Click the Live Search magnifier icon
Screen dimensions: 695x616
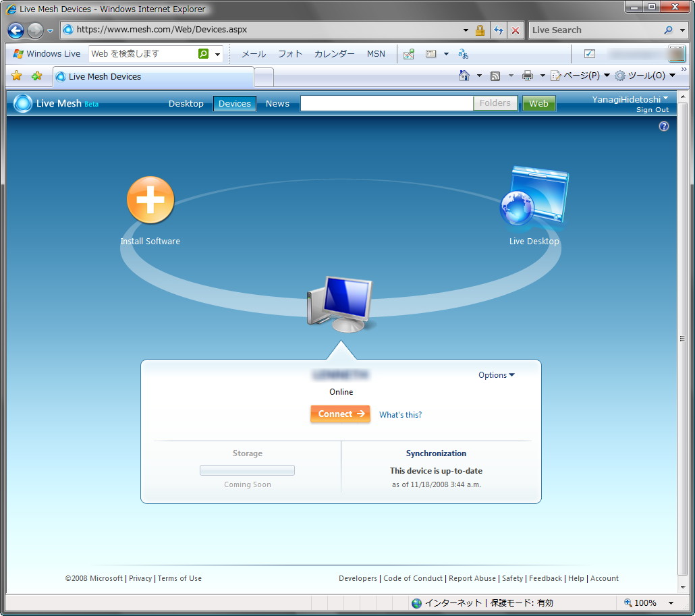[x=669, y=30]
